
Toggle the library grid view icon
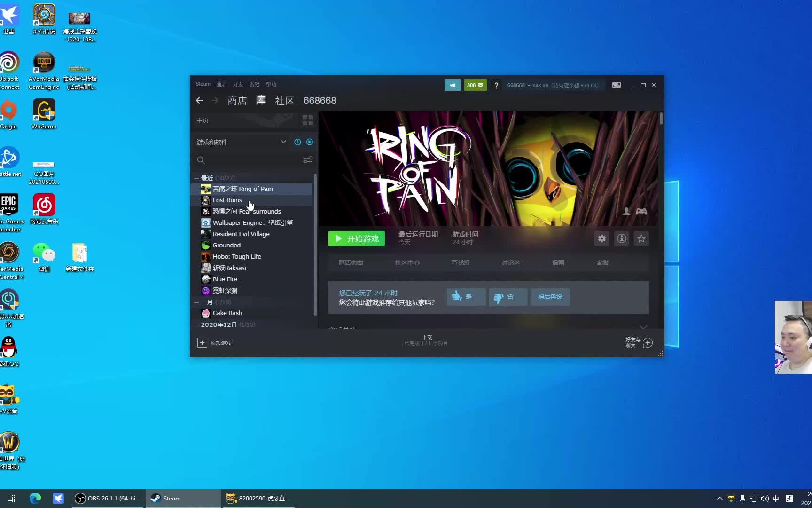(x=308, y=120)
